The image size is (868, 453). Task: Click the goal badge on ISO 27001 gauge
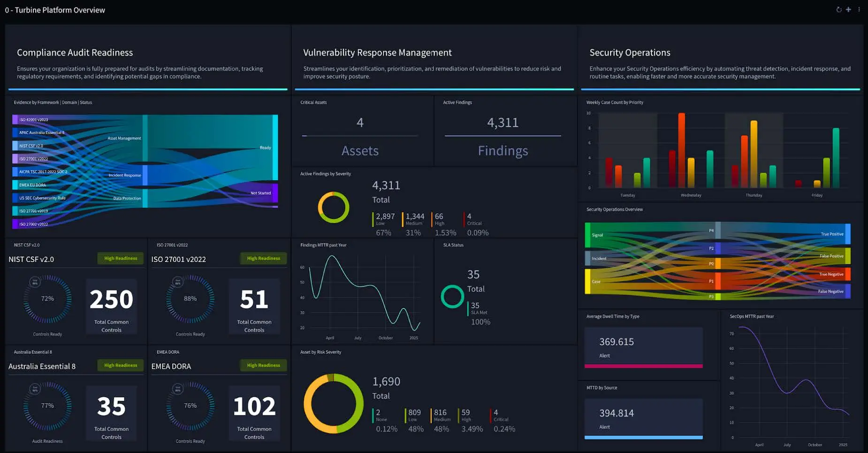(x=178, y=282)
